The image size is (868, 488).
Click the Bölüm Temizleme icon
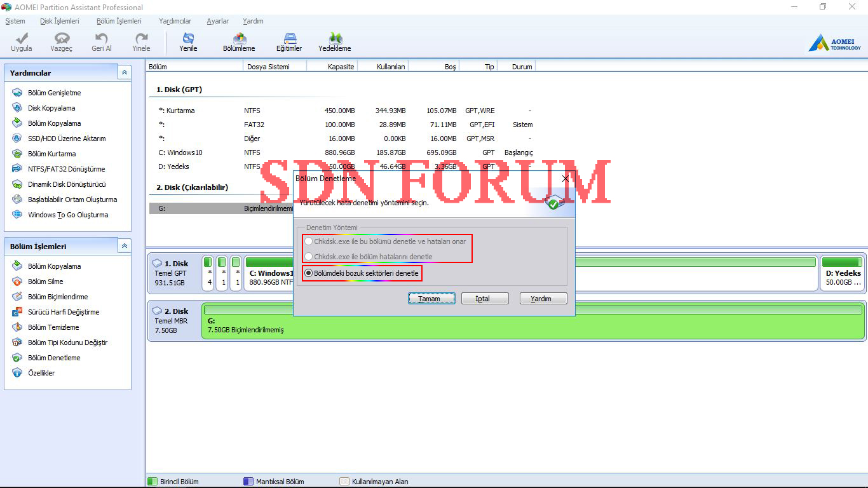[17, 327]
